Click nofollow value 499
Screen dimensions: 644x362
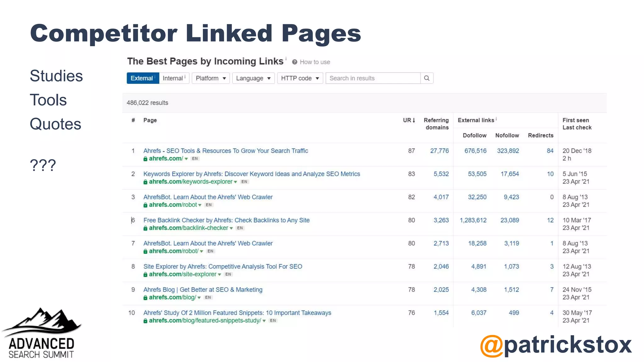click(x=514, y=313)
